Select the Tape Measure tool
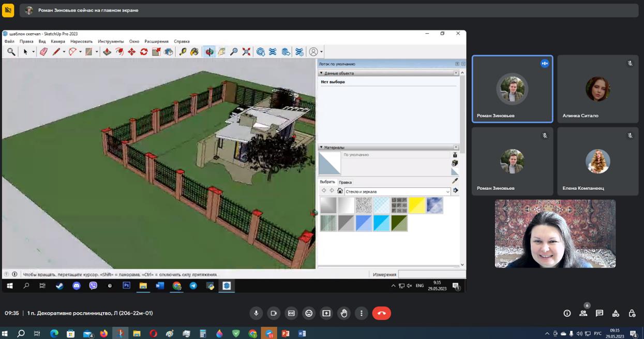 [183, 52]
